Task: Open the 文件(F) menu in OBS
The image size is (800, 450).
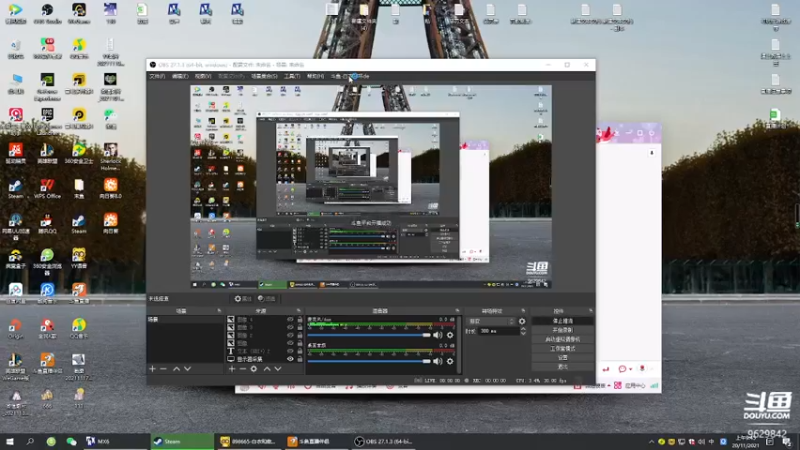Action: point(157,77)
